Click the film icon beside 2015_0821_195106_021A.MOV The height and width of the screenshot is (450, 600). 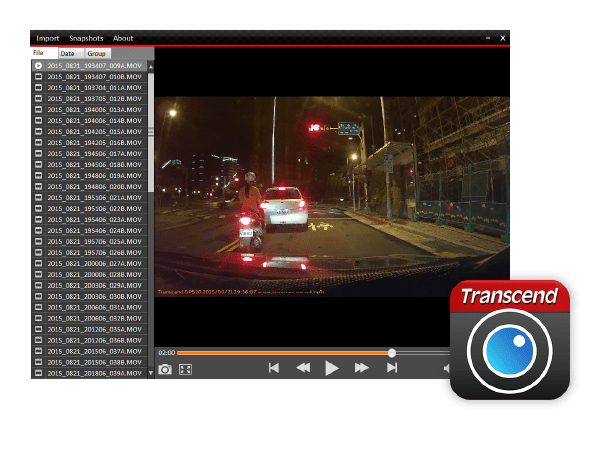[39, 197]
